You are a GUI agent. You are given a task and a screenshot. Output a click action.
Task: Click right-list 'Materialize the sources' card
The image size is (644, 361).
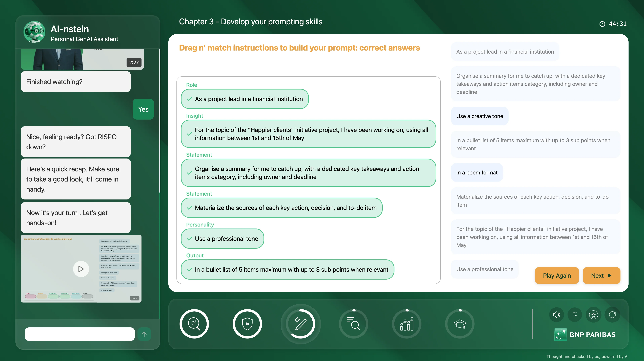click(535, 201)
